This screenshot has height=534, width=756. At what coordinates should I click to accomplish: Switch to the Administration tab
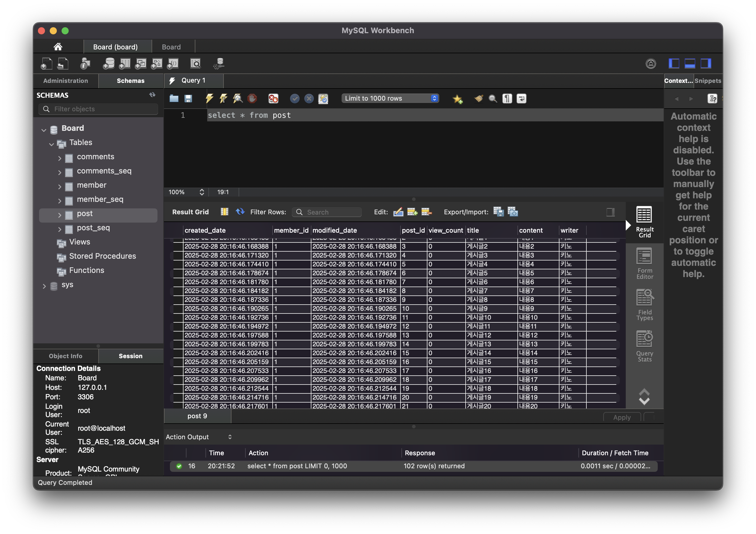pyautogui.click(x=65, y=81)
